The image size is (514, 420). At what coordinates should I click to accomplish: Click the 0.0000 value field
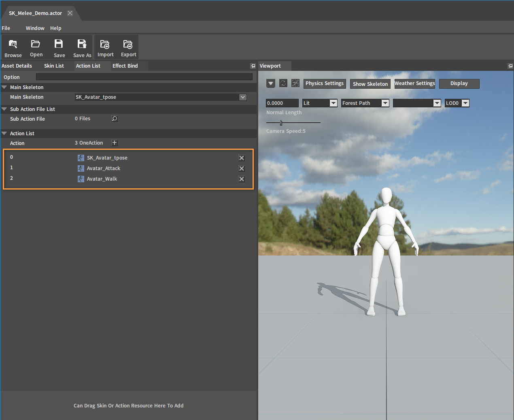tap(282, 103)
